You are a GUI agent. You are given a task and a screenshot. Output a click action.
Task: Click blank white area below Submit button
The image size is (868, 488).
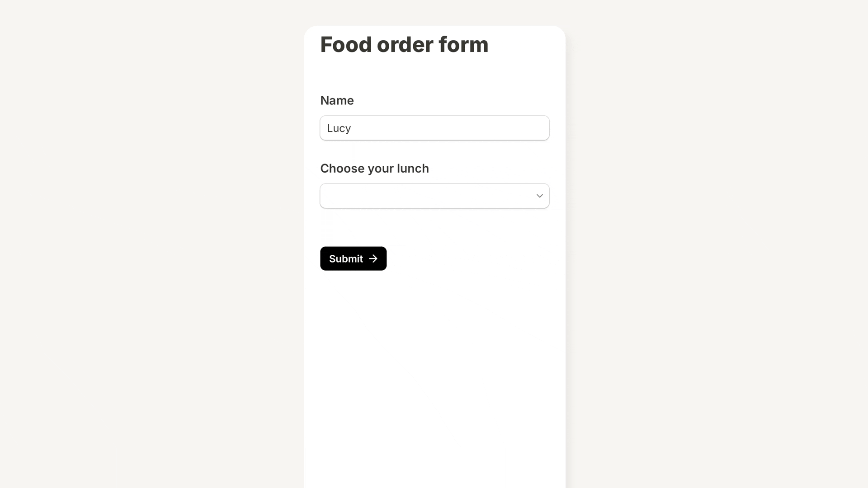pos(434,361)
